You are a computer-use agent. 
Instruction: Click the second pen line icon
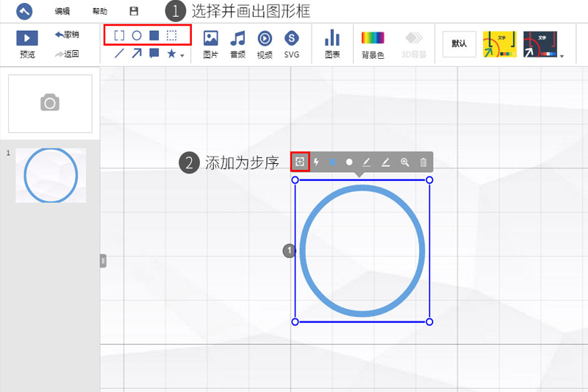click(x=385, y=162)
